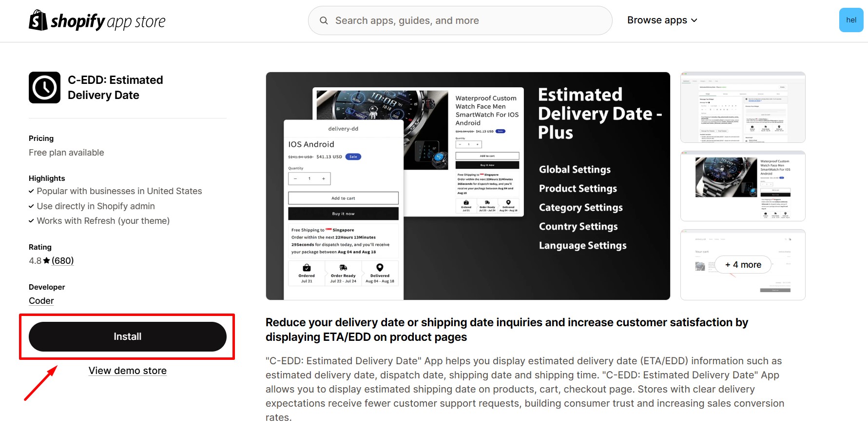This screenshot has width=868, height=433.
Task: Open the hel account avatar
Action: click(x=851, y=20)
